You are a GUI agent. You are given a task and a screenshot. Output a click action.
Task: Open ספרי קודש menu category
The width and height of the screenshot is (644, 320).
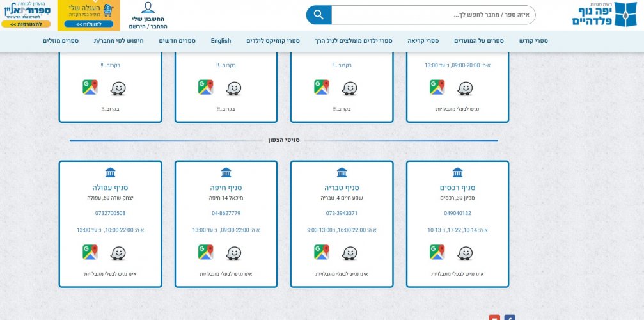click(533, 41)
